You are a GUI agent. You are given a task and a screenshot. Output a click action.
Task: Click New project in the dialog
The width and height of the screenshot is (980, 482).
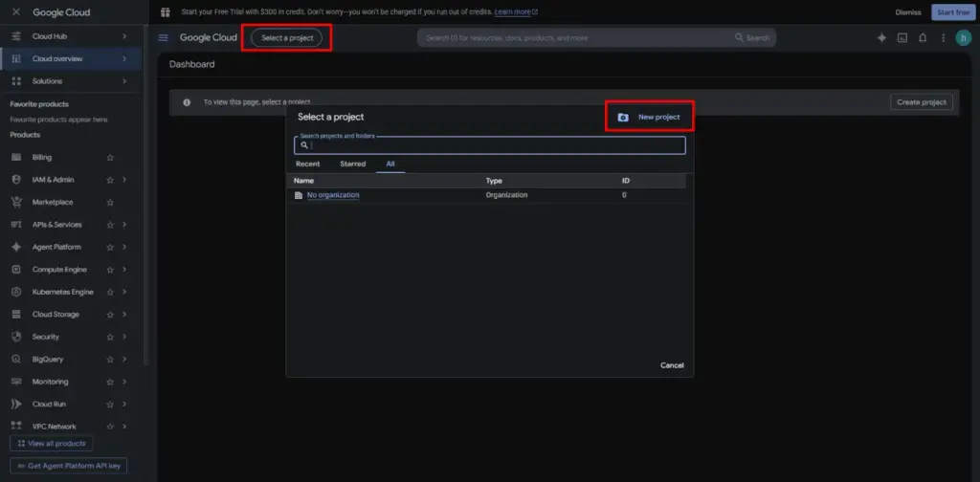(649, 118)
